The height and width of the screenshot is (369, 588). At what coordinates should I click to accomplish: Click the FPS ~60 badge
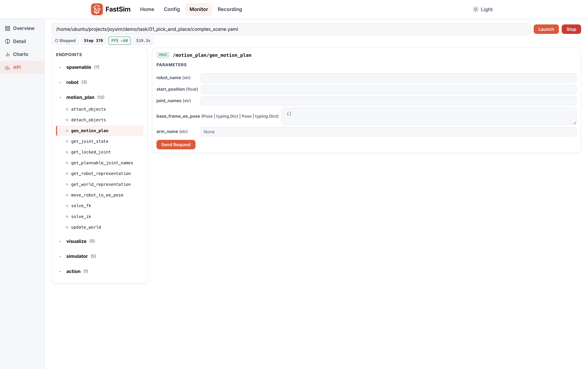[119, 41]
